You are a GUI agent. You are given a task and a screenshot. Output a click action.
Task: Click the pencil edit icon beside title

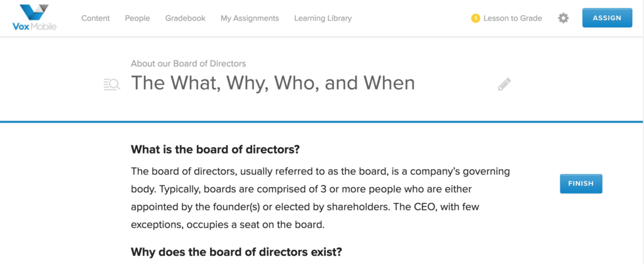[504, 84]
